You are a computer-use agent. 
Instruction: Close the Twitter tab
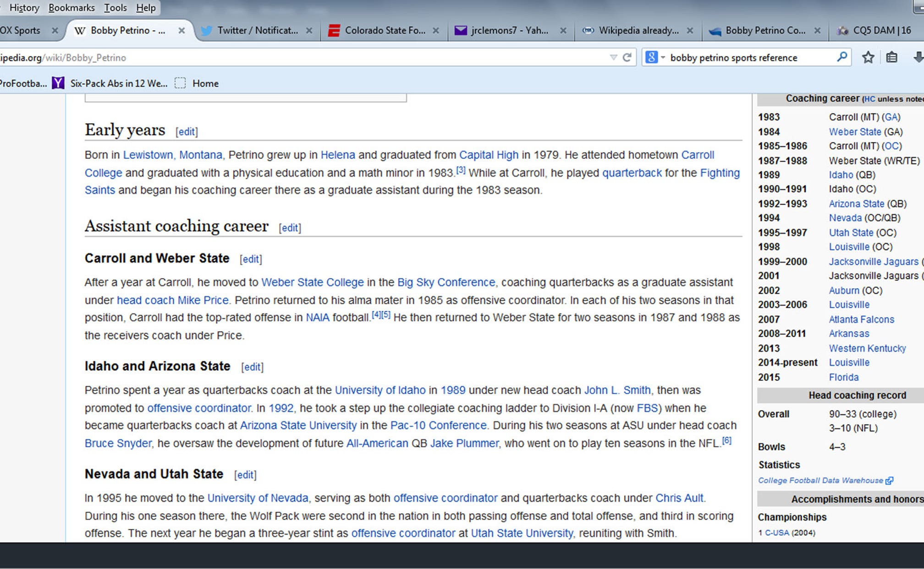click(309, 31)
